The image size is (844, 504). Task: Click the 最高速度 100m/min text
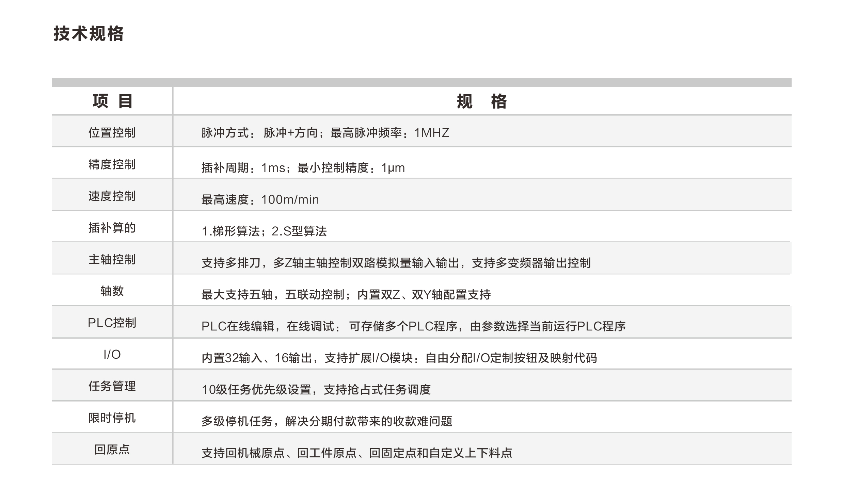point(260,199)
